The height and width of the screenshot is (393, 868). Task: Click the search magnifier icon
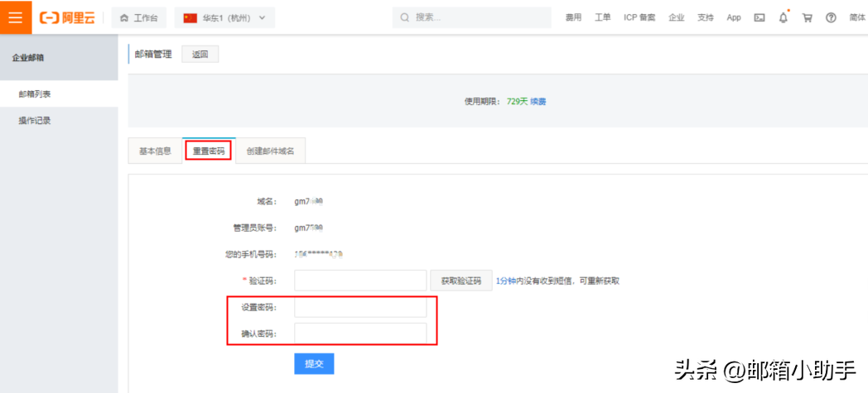coord(405,17)
